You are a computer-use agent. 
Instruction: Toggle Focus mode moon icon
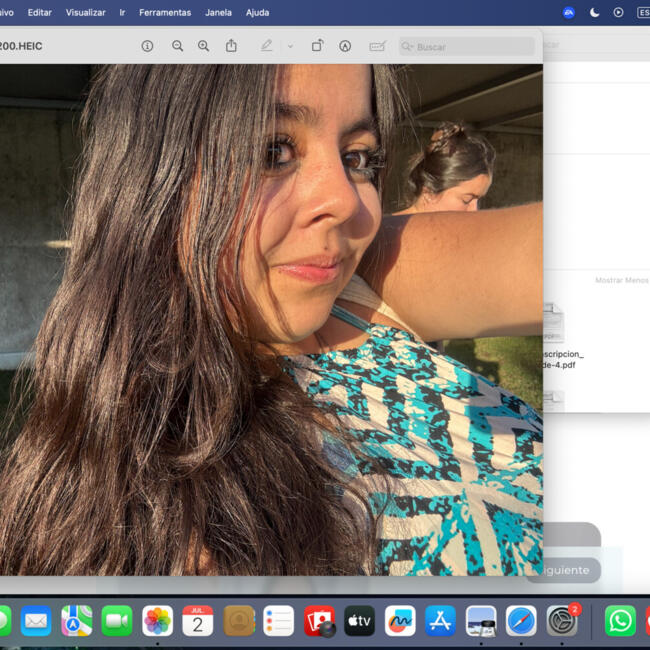click(594, 13)
